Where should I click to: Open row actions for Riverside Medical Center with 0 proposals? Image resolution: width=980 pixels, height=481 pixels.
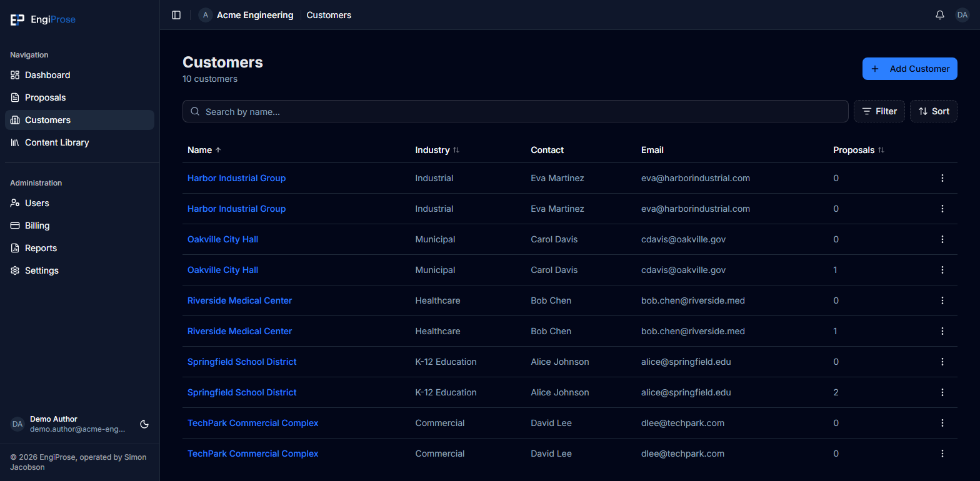point(942,300)
